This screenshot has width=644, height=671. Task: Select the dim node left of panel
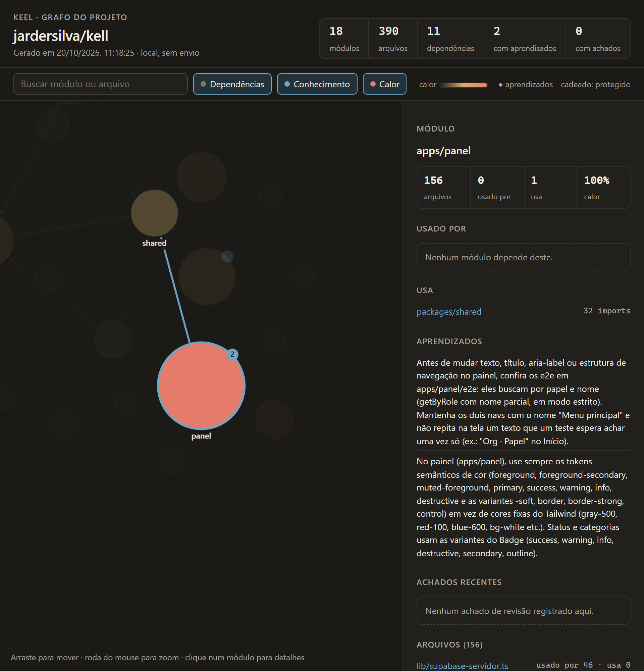(x=125, y=402)
